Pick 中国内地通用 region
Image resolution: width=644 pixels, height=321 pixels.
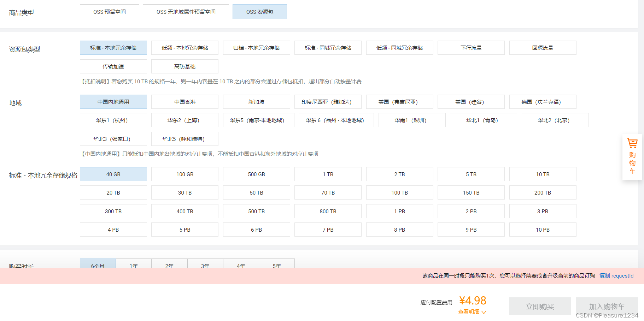tap(113, 102)
